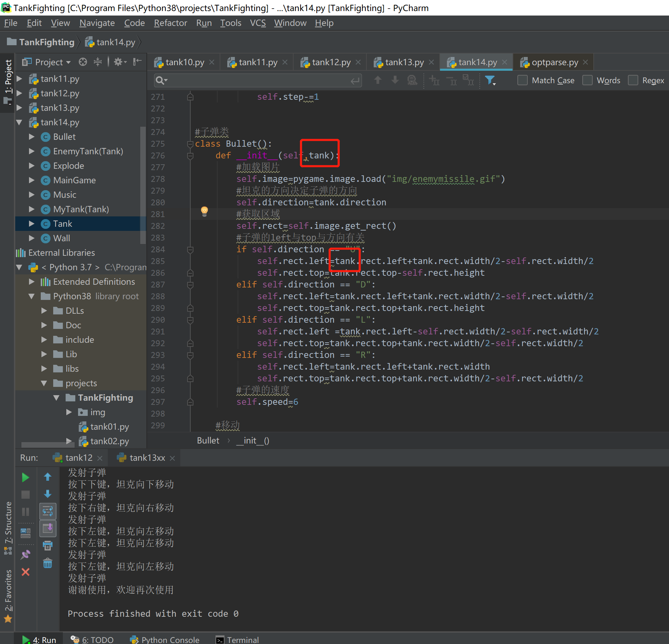Enable Regex checkbox
Screen dimensions: 669x644
tap(633, 80)
